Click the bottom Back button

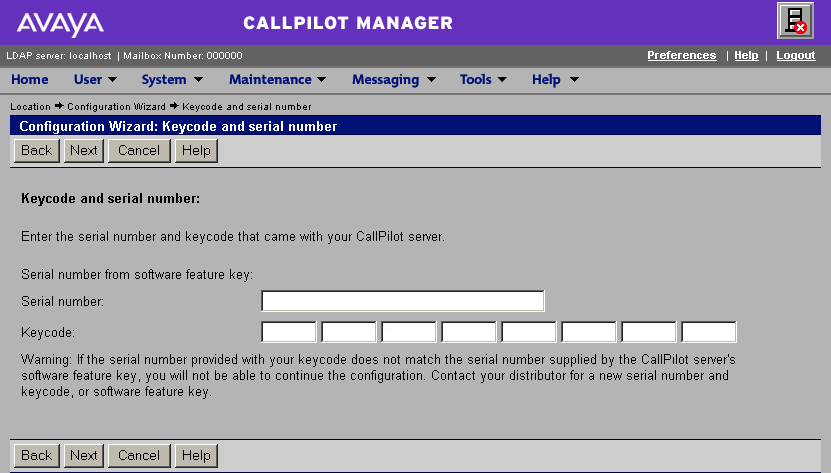click(37, 456)
